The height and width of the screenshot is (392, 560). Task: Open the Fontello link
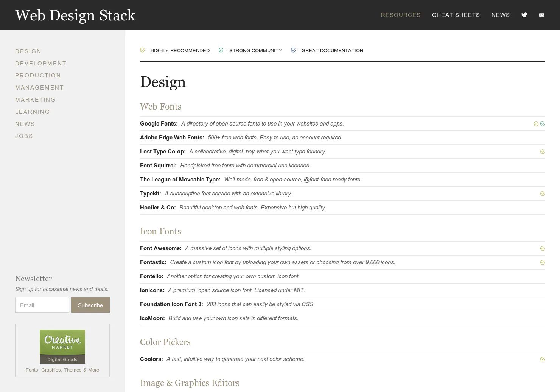pyautogui.click(x=152, y=276)
